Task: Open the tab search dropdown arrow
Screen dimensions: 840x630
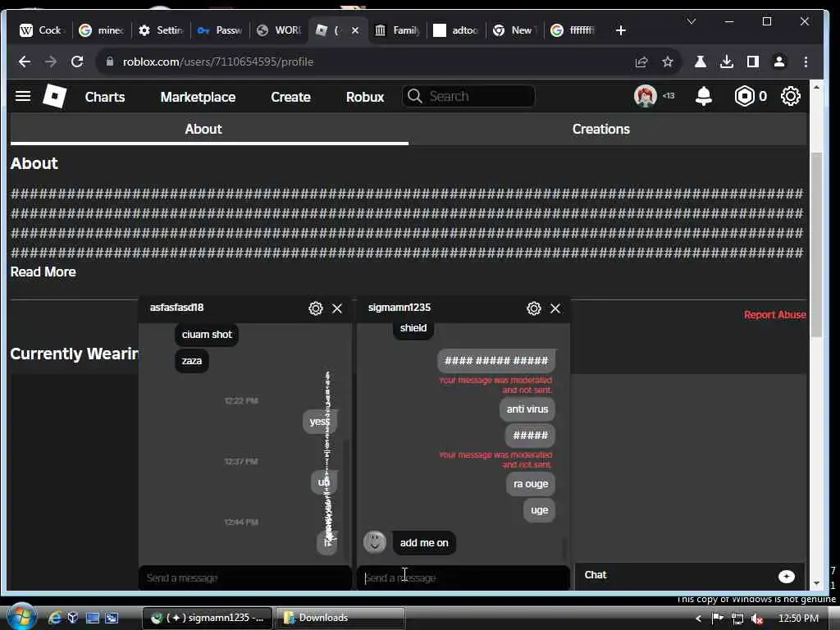Action: 692,21
